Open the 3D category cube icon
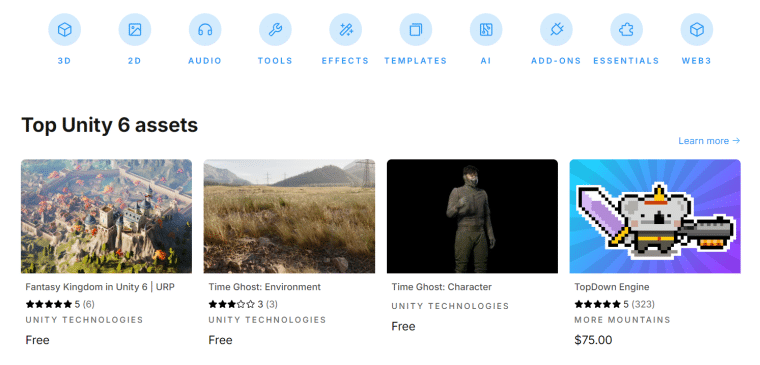Viewport: 760px width, 365px height. pyautogui.click(x=64, y=30)
